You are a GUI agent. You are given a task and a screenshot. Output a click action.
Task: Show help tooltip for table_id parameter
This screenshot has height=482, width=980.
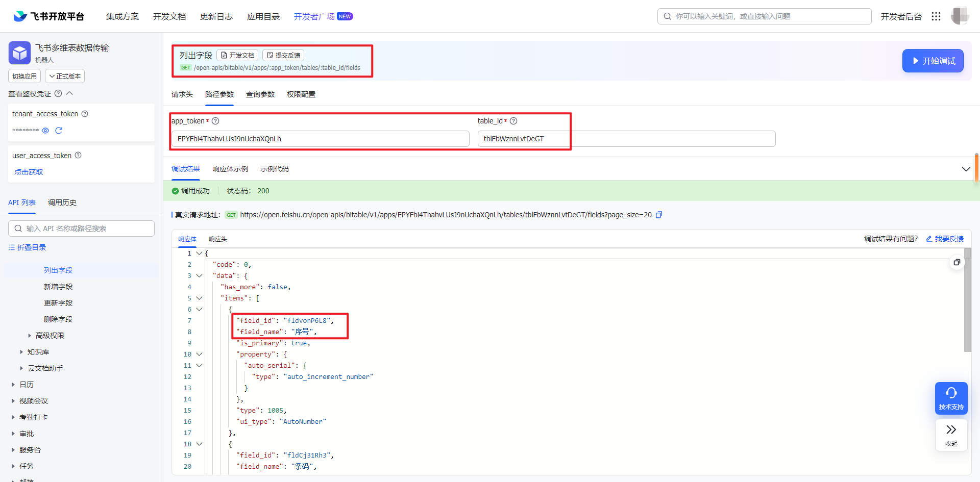(513, 121)
